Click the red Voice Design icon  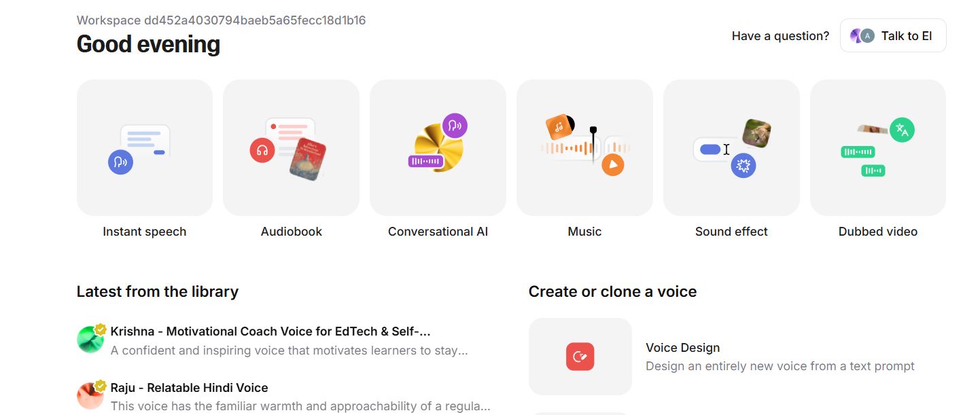click(580, 357)
